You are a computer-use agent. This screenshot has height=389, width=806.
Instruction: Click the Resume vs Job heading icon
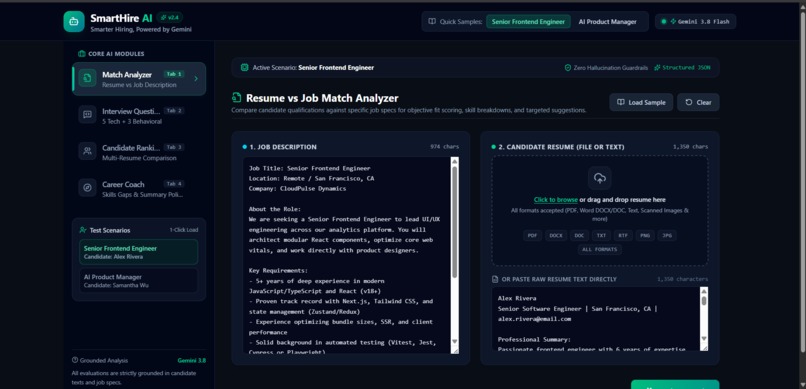[x=236, y=98]
